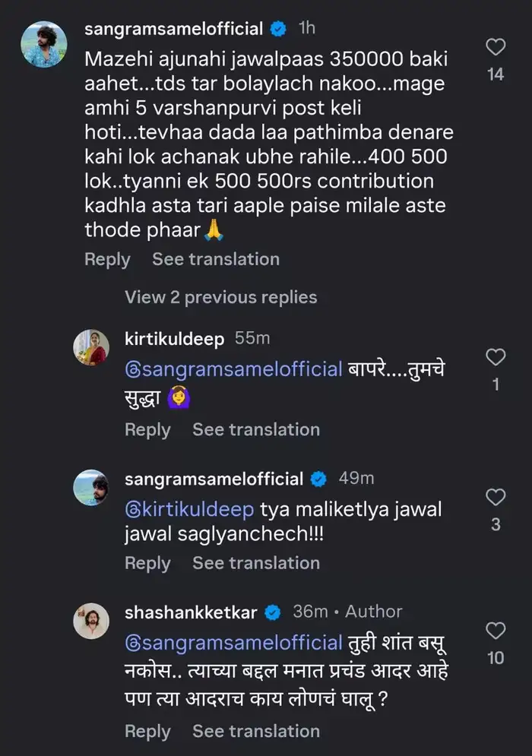
Task: Click sangramsamelofficial's verified badge
Action: pyautogui.click(x=279, y=28)
